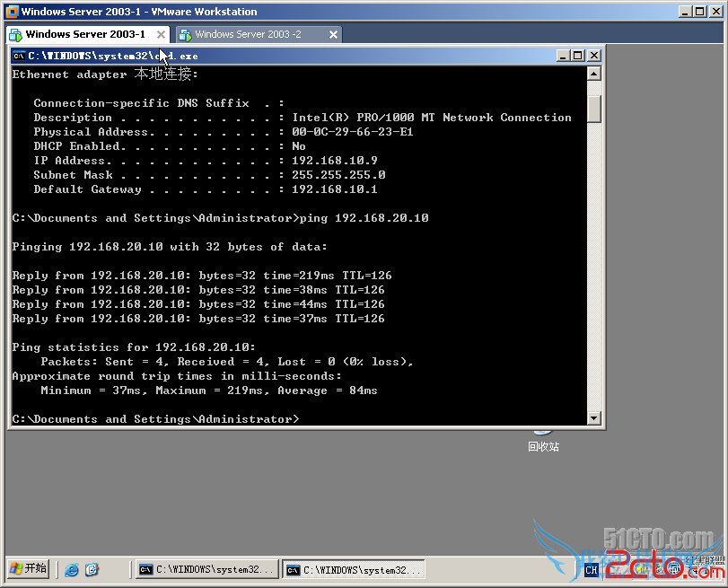Click the console scrollbar up arrow
Screen dimensions: 728x588
[594, 74]
